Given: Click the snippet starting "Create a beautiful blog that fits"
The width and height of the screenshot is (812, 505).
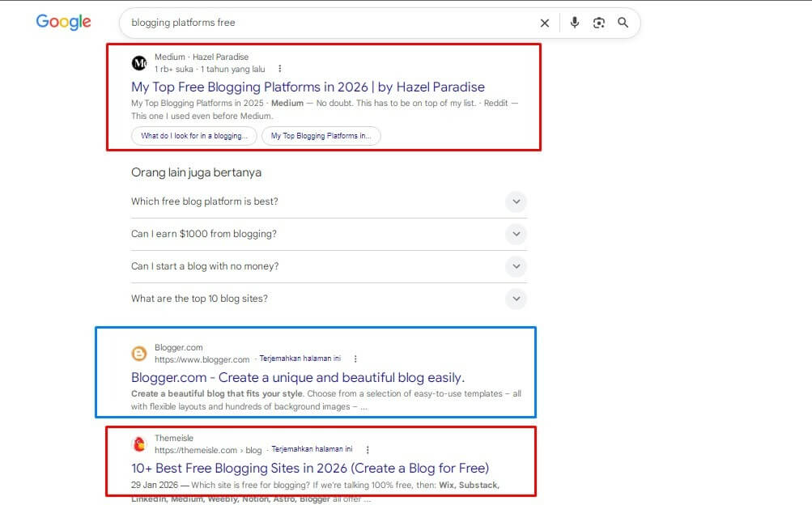Looking at the screenshot, I should (x=326, y=400).
